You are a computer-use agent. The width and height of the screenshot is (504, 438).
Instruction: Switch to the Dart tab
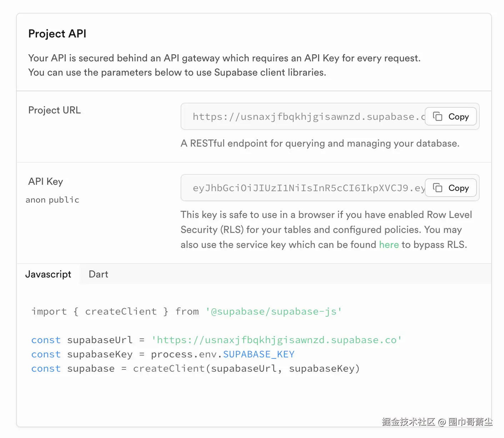(x=99, y=274)
